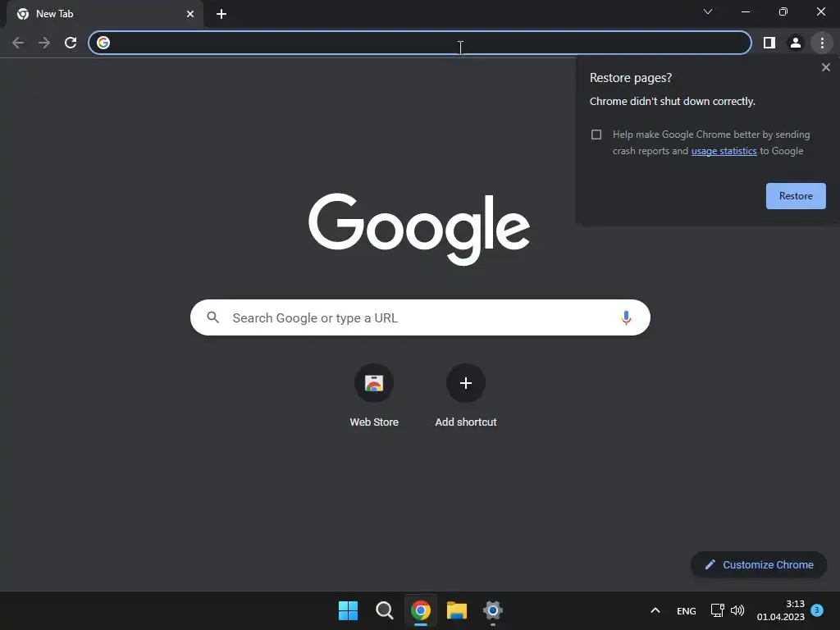The height and width of the screenshot is (630, 840).
Task: Click the Chrome taskbar icon
Action: (421, 610)
